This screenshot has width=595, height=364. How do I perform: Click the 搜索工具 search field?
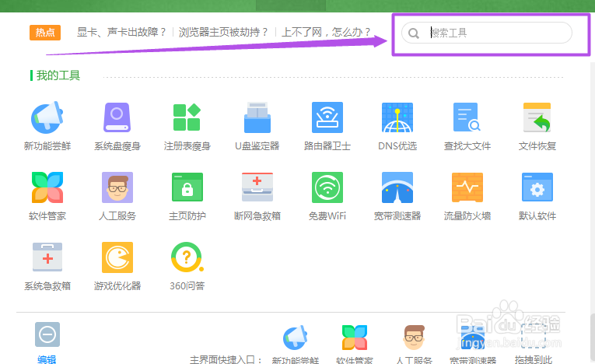(487, 33)
